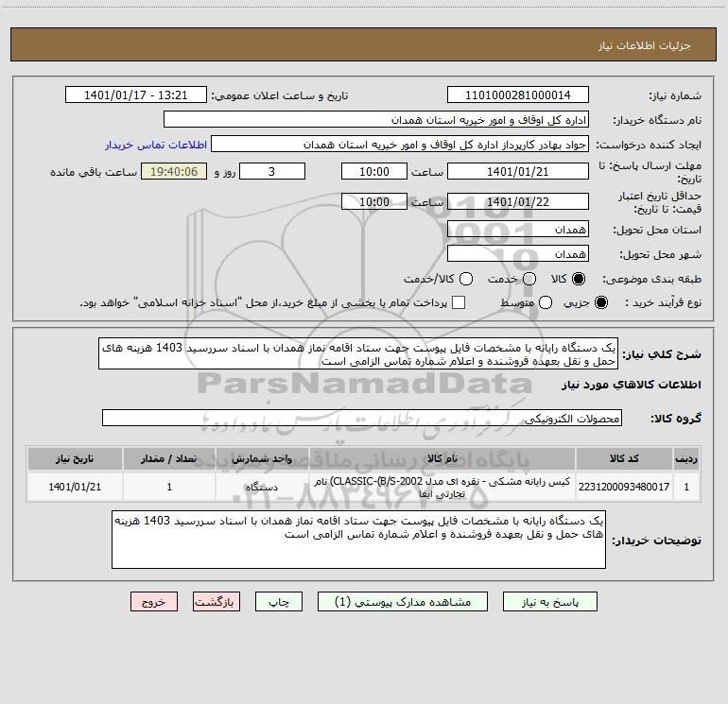The height and width of the screenshot is (704, 728).
Task: Click the buyer organization name field
Action: coord(376,120)
